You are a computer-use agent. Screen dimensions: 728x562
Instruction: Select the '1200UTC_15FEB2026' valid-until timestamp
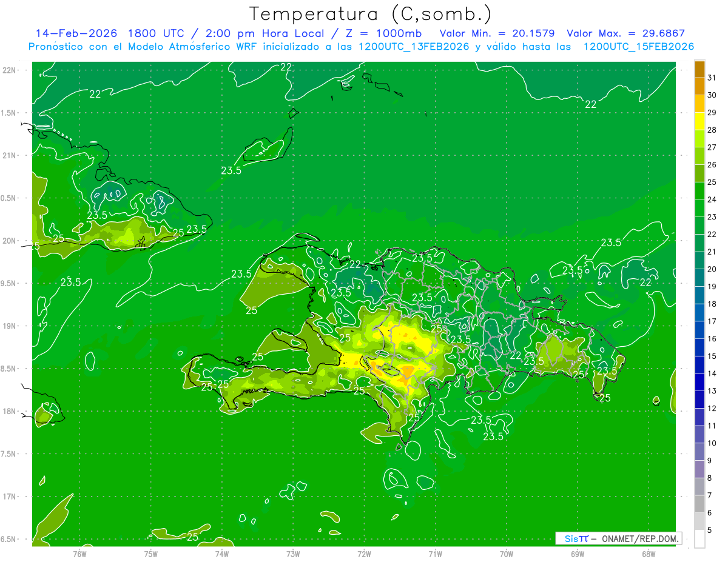638,47
